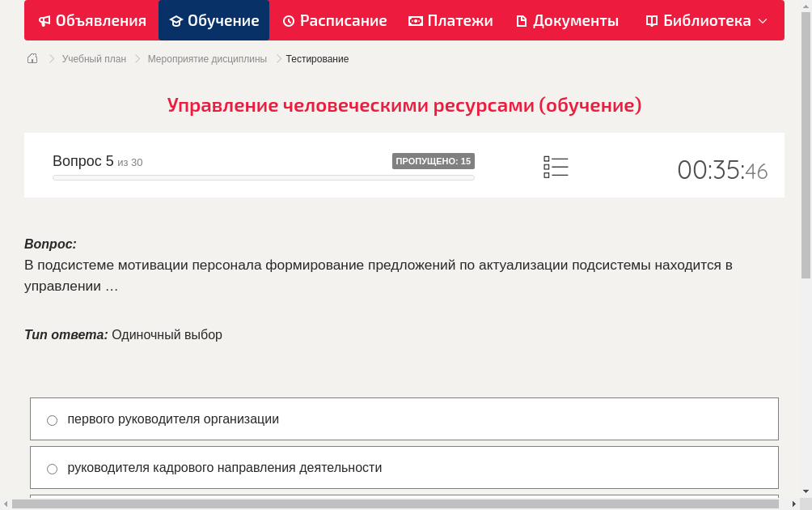Screen dimensions: 812x510
Task: Open the Расписание section
Action: click(x=334, y=20)
